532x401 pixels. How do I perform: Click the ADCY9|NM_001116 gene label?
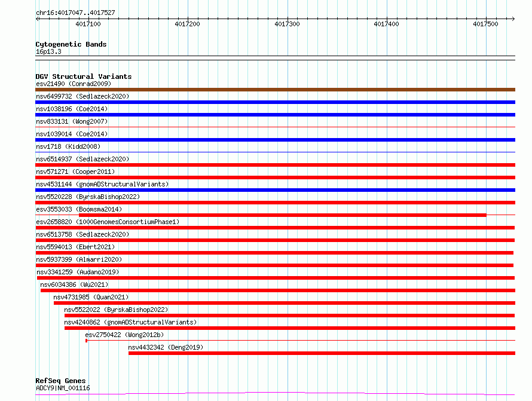click(x=63, y=388)
